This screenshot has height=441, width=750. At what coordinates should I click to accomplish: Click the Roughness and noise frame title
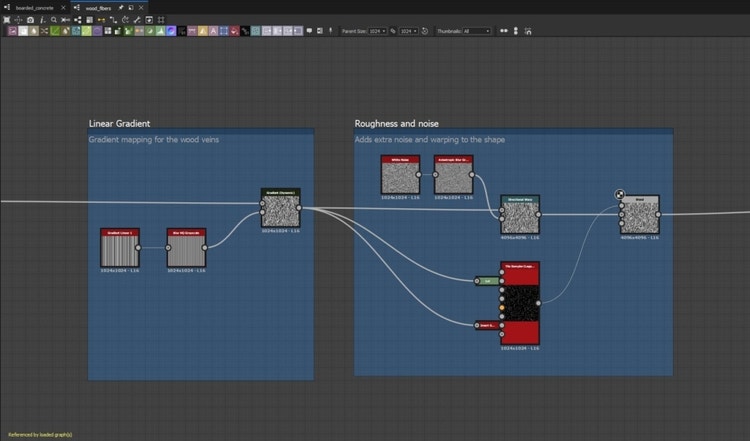coord(397,123)
